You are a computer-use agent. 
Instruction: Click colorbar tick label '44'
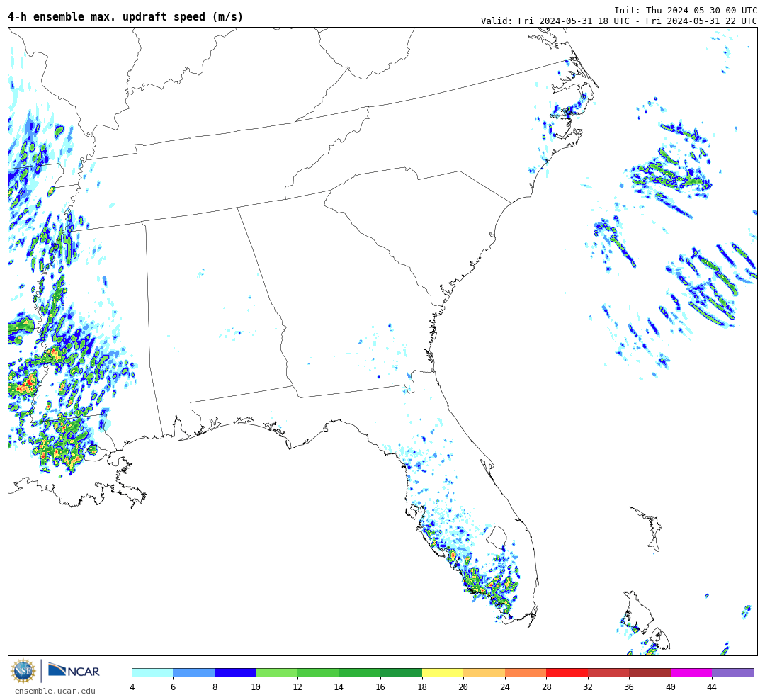713,687
